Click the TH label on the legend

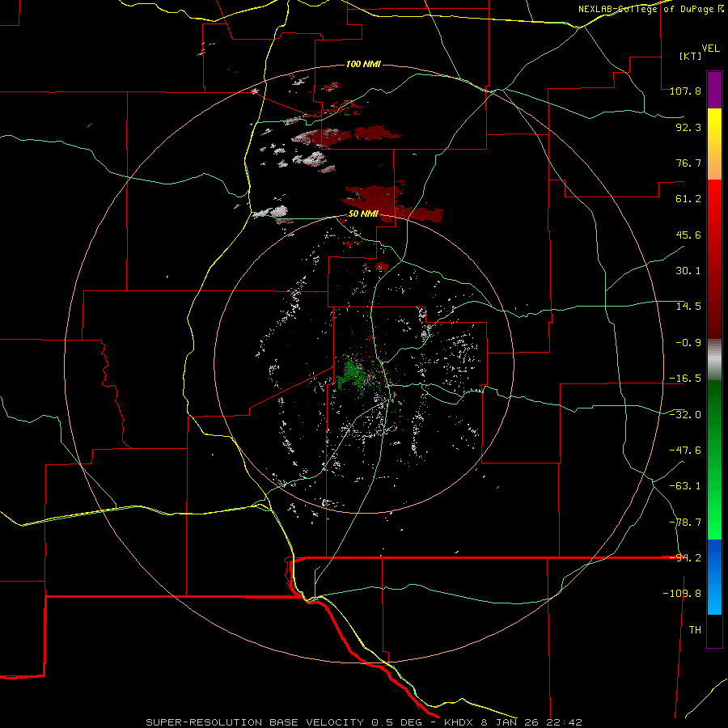[x=695, y=630]
